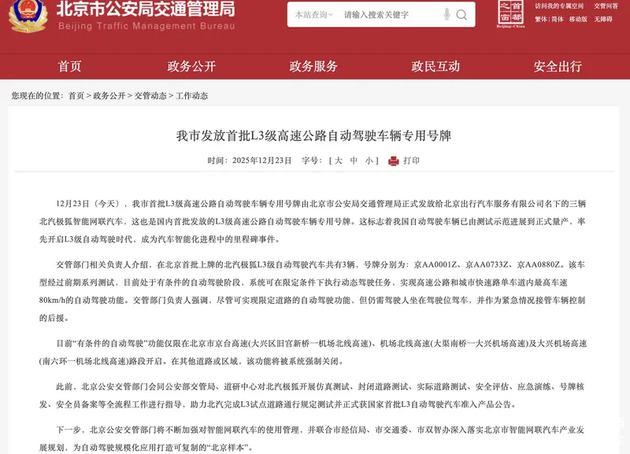Enable 无障碍 accessibility mode
This screenshot has height=454, width=630.
click(x=604, y=19)
